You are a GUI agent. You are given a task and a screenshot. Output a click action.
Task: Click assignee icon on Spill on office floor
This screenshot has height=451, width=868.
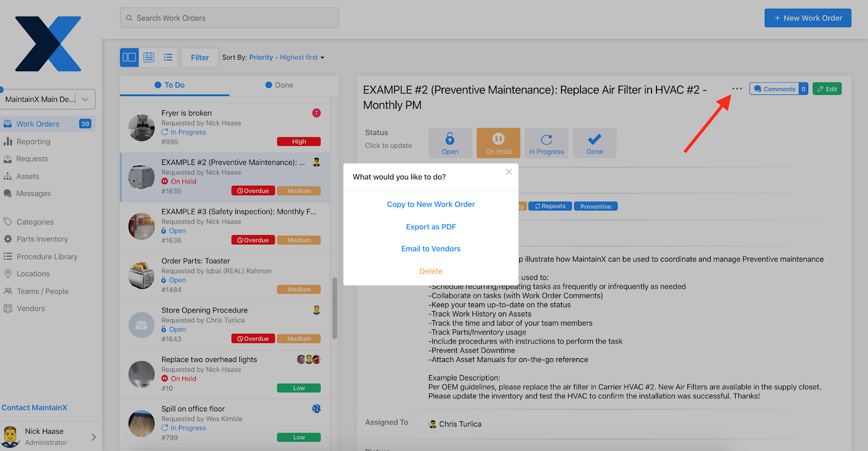[316, 409]
